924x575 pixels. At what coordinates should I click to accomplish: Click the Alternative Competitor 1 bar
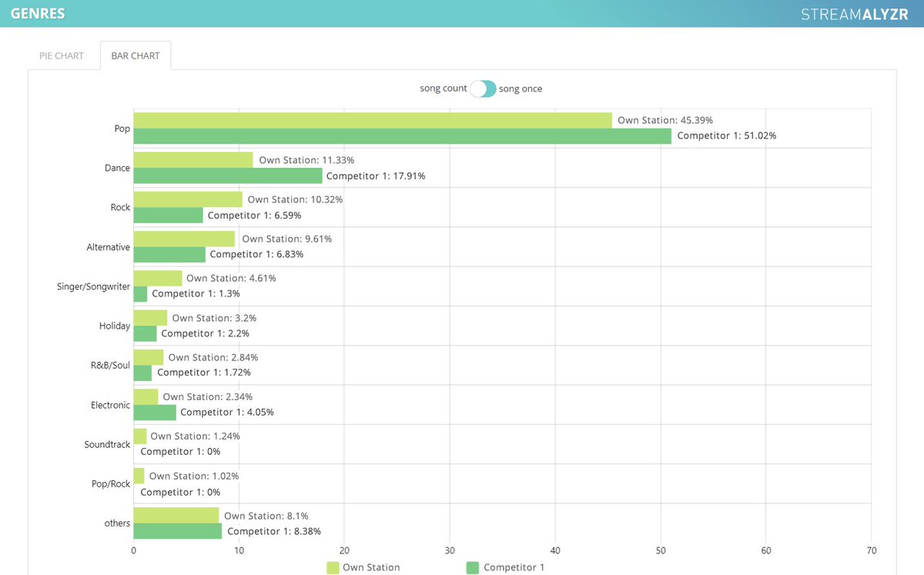(169, 255)
